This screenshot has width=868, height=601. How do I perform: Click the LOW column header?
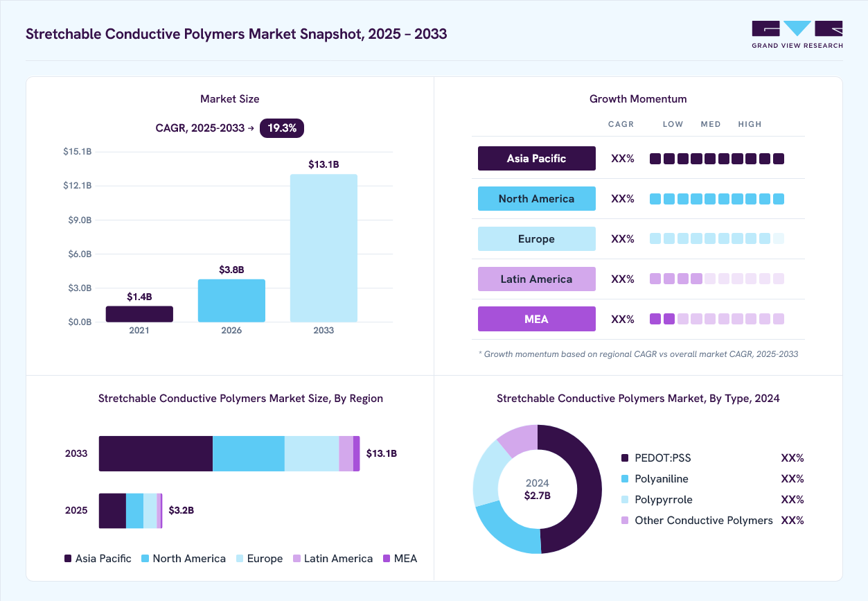673,124
